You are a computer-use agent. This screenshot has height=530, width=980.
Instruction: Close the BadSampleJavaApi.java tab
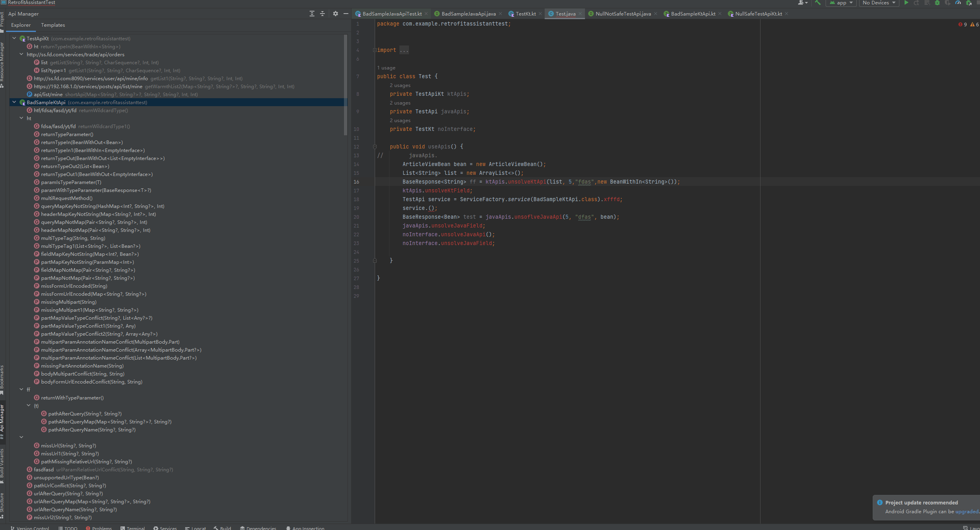pos(500,14)
